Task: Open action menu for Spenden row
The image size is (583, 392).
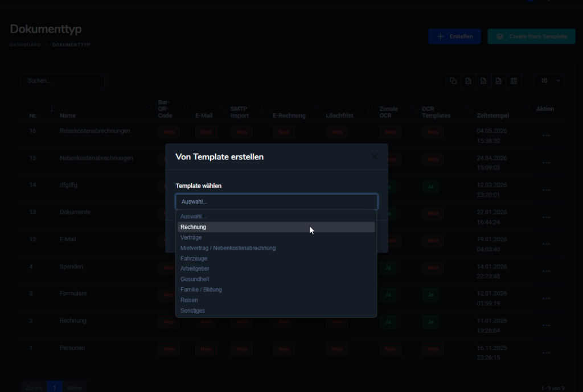Action: click(546, 271)
